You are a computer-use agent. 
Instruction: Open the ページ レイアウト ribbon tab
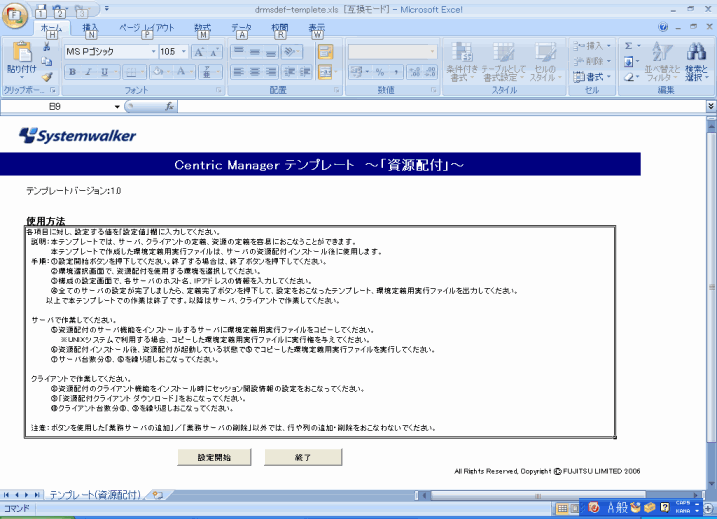(147, 29)
